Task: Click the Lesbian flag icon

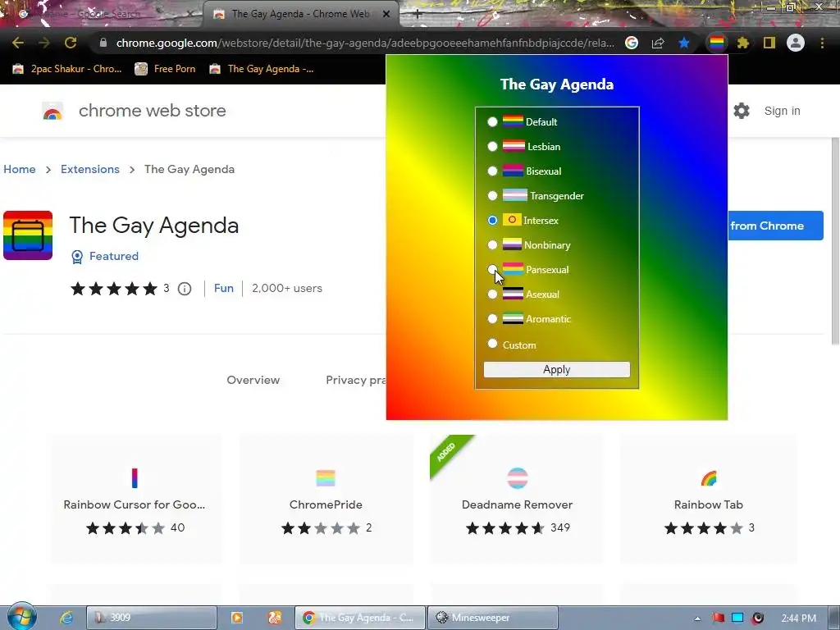Action: point(514,146)
